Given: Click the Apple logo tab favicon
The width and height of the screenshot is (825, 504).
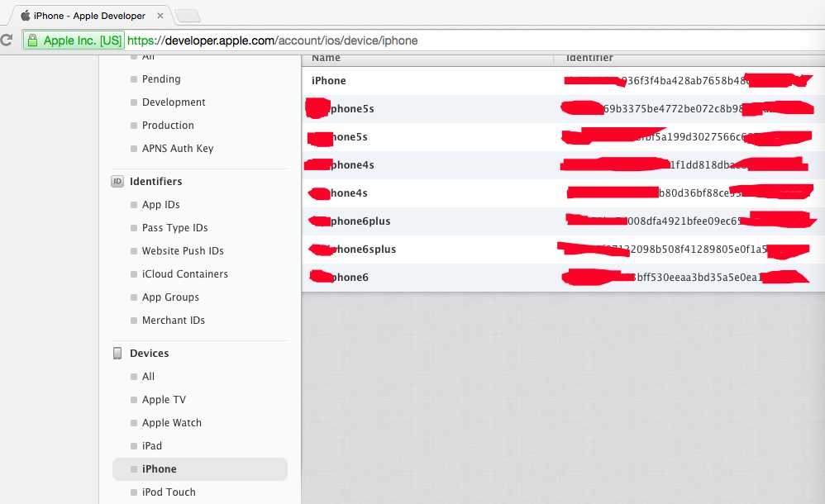Looking at the screenshot, I should [26, 15].
